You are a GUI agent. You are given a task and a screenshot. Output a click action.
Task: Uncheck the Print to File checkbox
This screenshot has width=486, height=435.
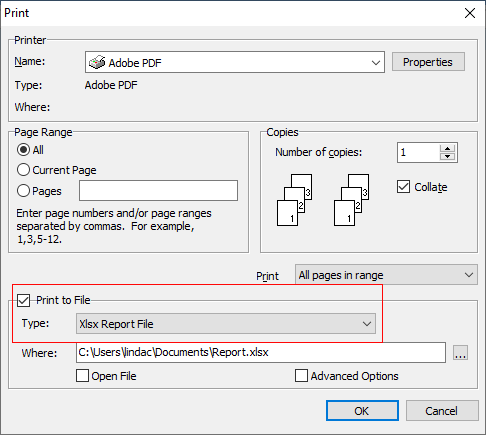click(x=24, y=300)
